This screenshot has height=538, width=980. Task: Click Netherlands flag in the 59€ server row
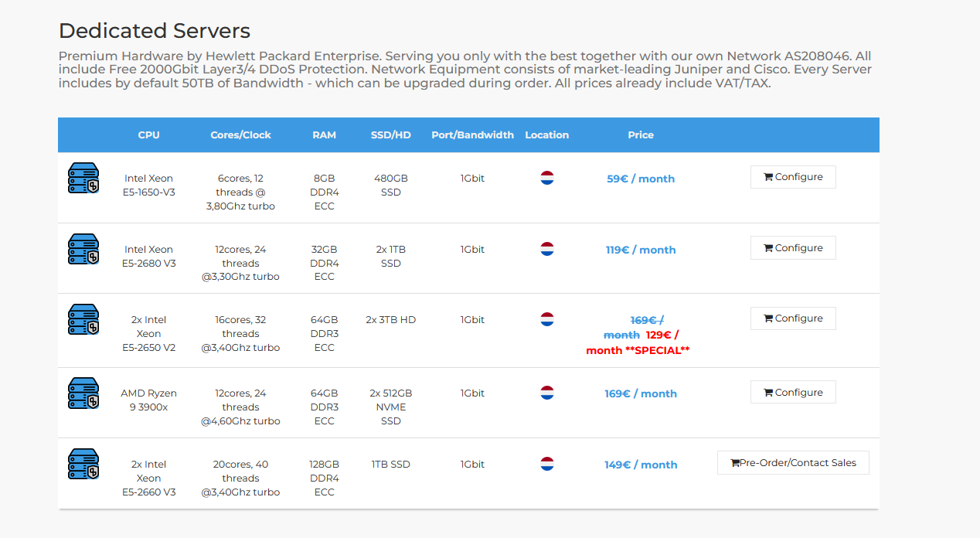tap(547, 178)
